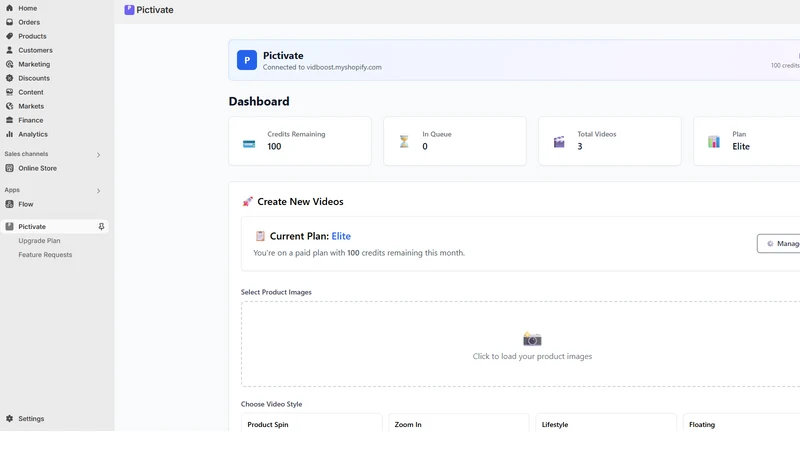Click the clipboard icon beside Current Plan
This screenshot has height=450, width=800.
coord(260,236)
